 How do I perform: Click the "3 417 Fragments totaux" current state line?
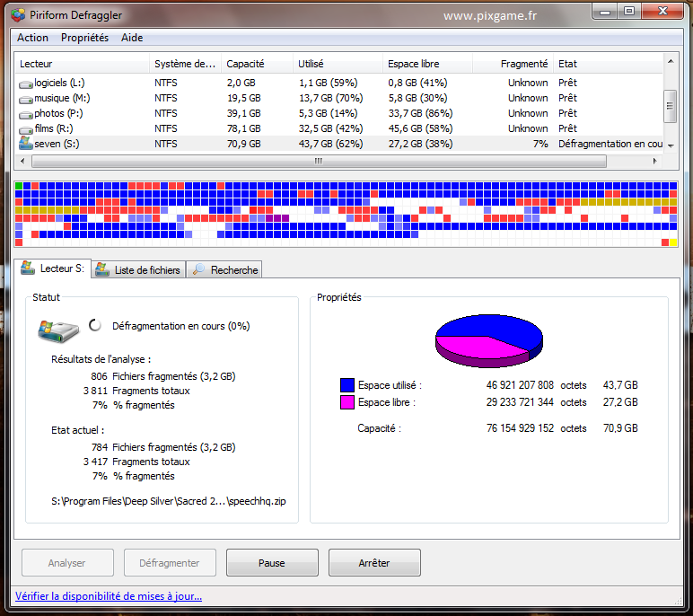pos(136,462)
